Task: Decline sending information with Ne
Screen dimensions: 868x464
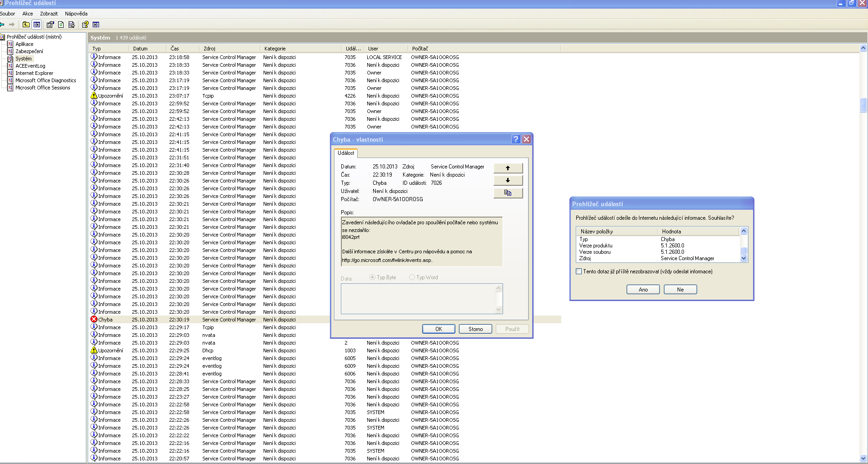Action: tap(680, 290)
